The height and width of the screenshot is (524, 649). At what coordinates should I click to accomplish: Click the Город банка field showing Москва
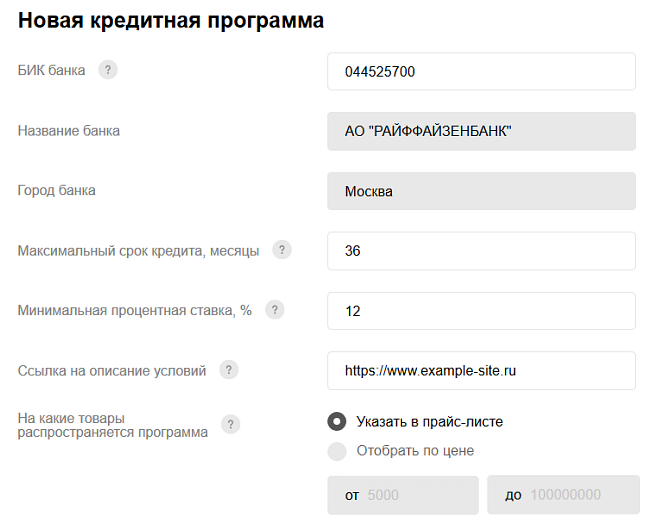click(481, 191)
